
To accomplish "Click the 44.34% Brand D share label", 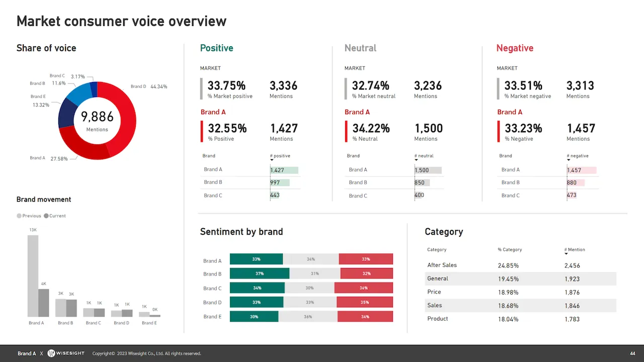I will pyautogui.click(x=159, y=86).
